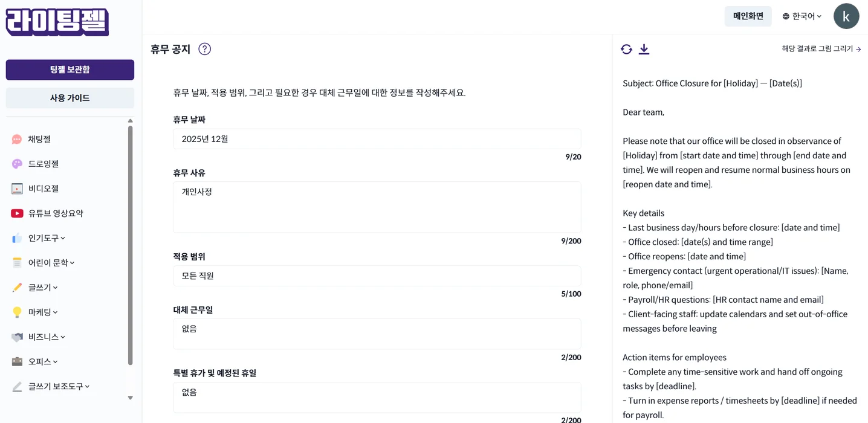Expand the 비즈니스 chevron
868x423 pixels.
pos(63,337)
